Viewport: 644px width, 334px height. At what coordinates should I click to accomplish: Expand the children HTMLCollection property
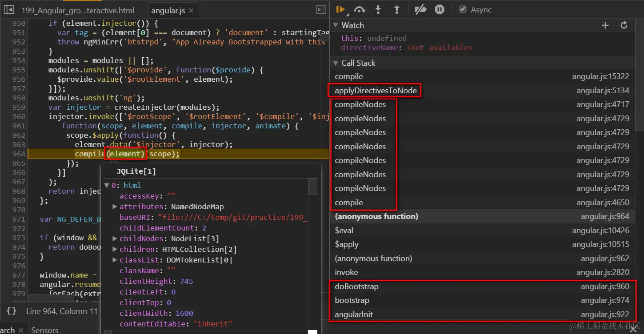click(x=115, y=249)
